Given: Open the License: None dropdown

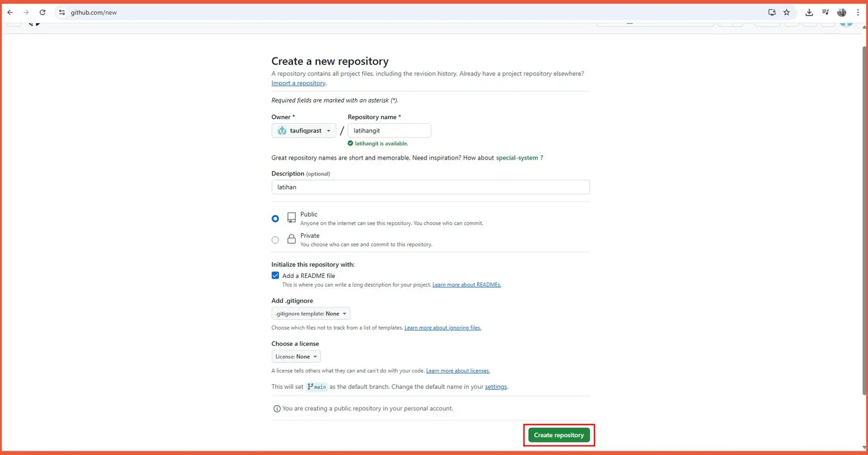Looking at the screenshot, I should [x=296, y=356].
